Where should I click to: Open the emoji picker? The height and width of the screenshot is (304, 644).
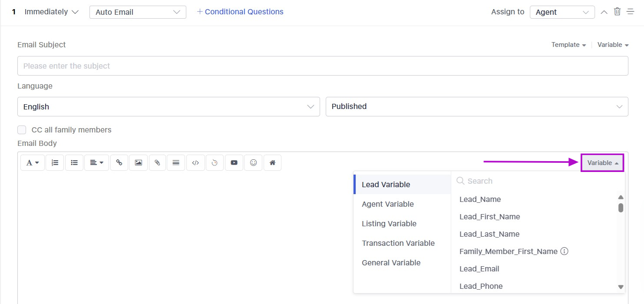click(253, 163)
